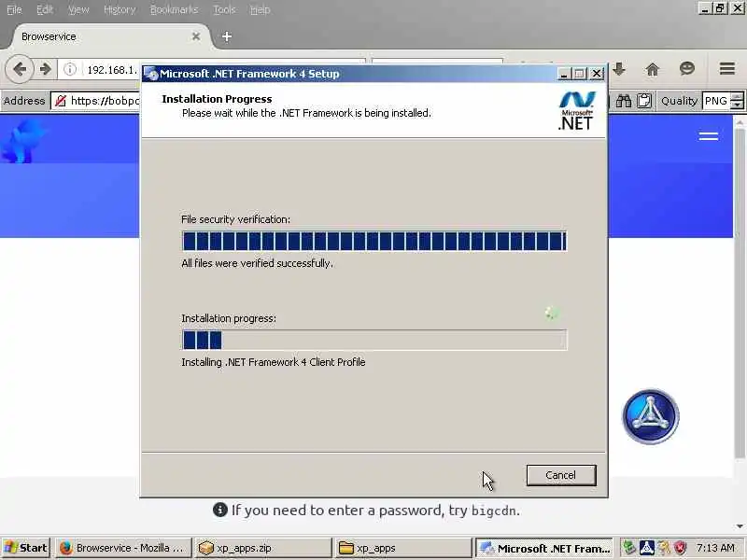Open the Help menu in Firefox

261,9
